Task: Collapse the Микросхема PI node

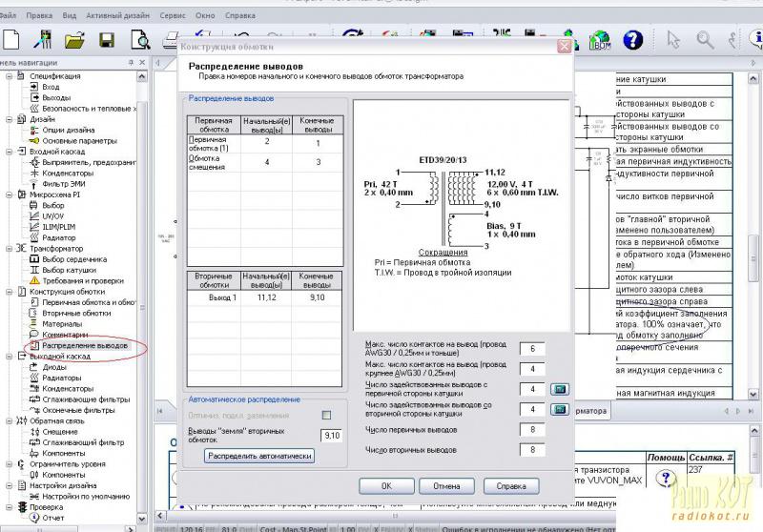Action: click(9, 194)
